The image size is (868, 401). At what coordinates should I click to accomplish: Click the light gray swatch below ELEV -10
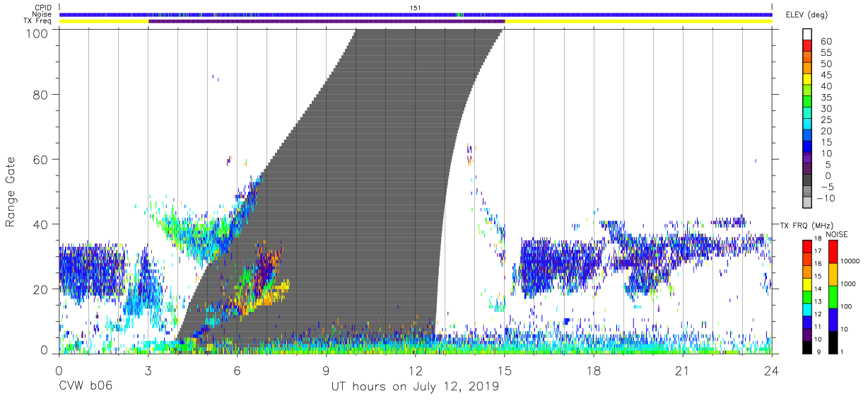point(807,204)
